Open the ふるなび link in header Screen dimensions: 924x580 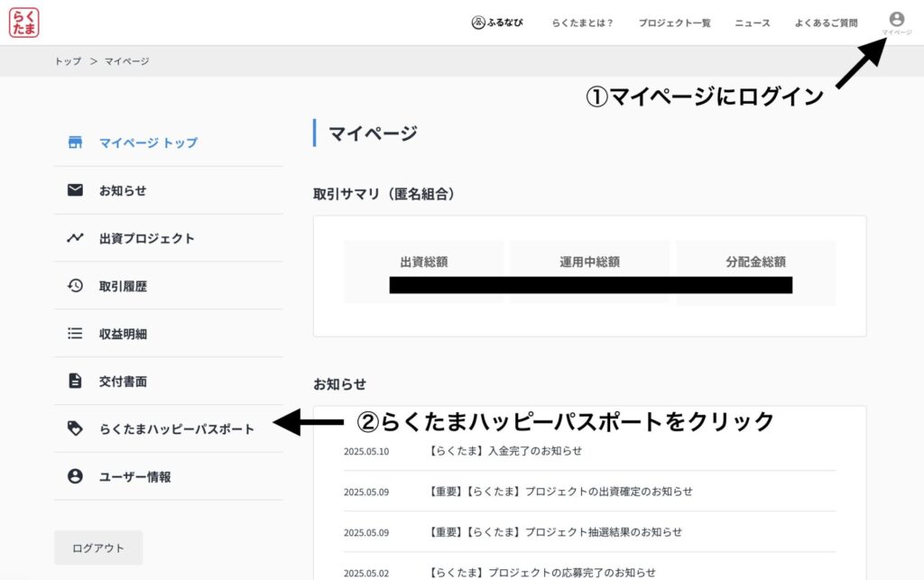[497, 23]
